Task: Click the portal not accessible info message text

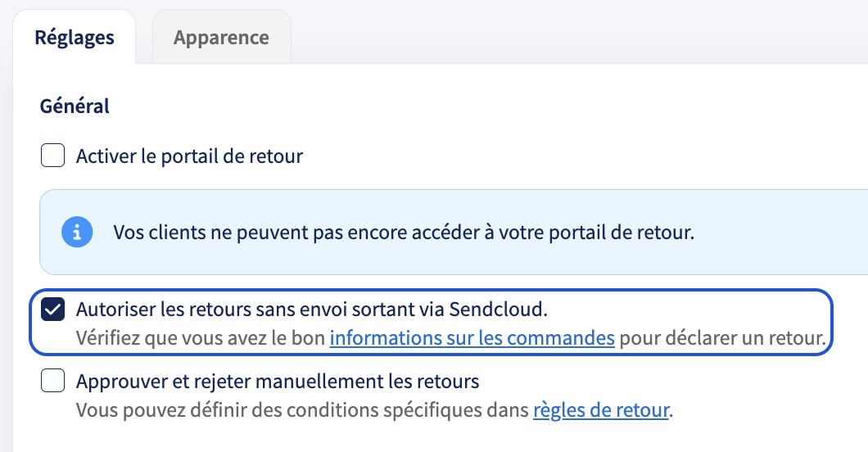Action: click(x=404, y=233)
